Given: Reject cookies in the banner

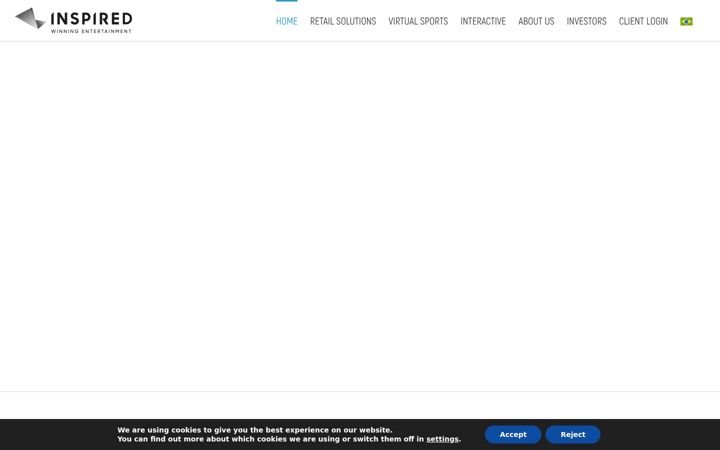Looking at the screenshot, I should pyautogui.click(x=573, y=434).
